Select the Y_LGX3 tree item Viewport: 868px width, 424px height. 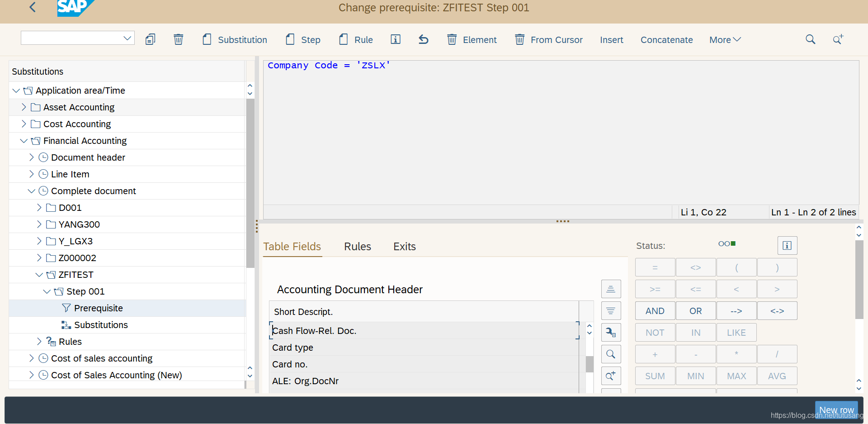(x=75, y=241)
